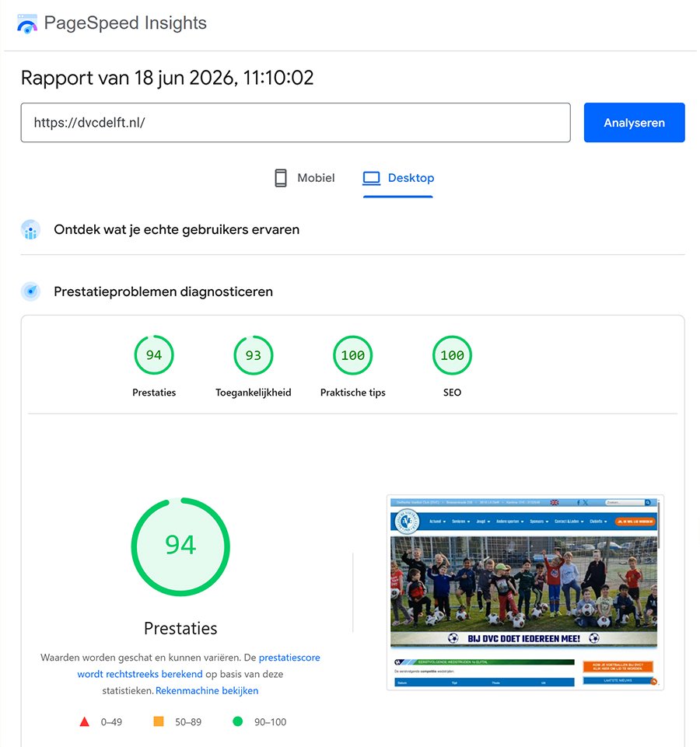The width and height of the screenshot is (700, 747).
Task: Jump to SEO score gauge 100
Action: (452, 355)
